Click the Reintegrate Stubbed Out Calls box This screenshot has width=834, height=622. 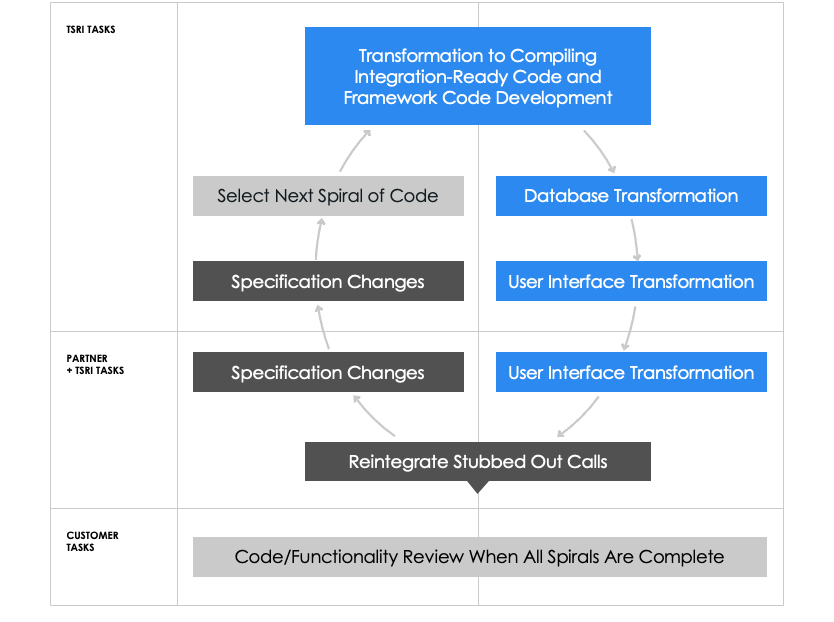click(478, 461)
